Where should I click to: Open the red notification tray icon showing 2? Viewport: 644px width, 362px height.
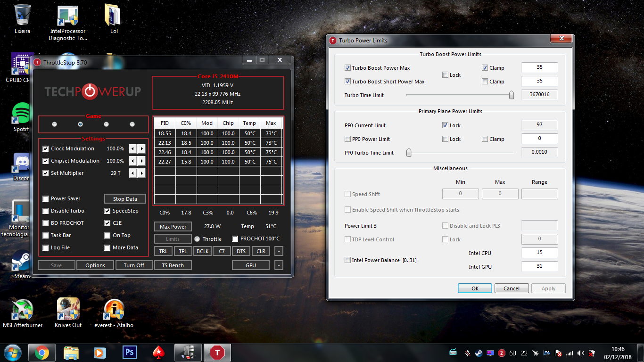coord(502,353)
